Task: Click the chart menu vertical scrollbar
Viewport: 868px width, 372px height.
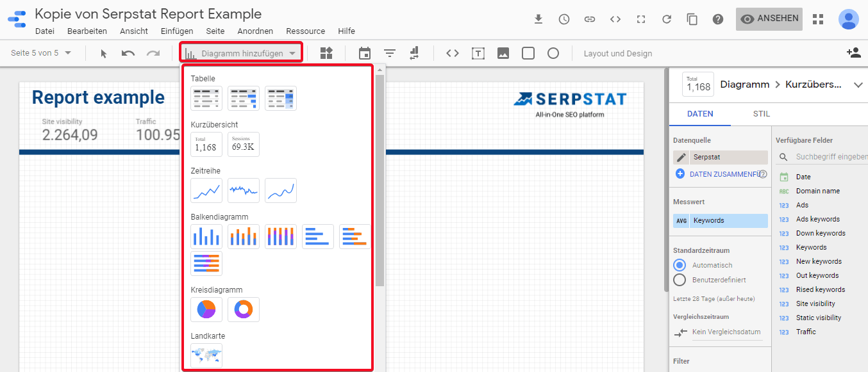Action: [x=380, y=179]
